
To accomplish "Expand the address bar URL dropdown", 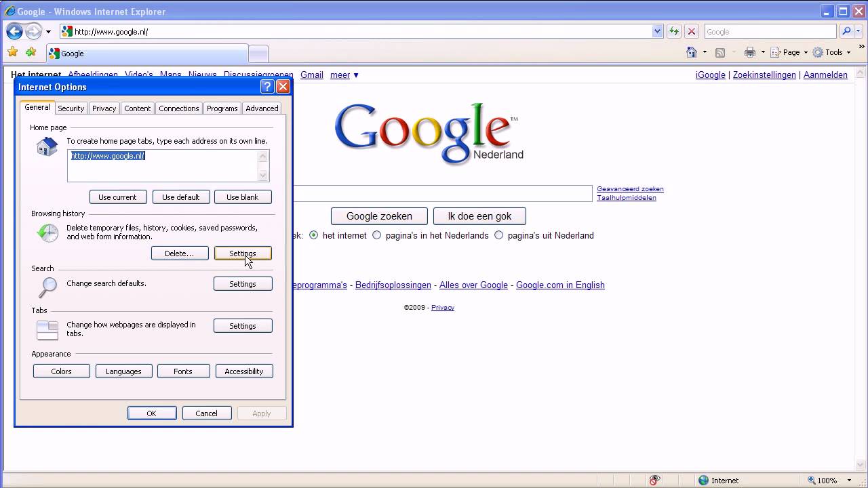I will [657, 31].
